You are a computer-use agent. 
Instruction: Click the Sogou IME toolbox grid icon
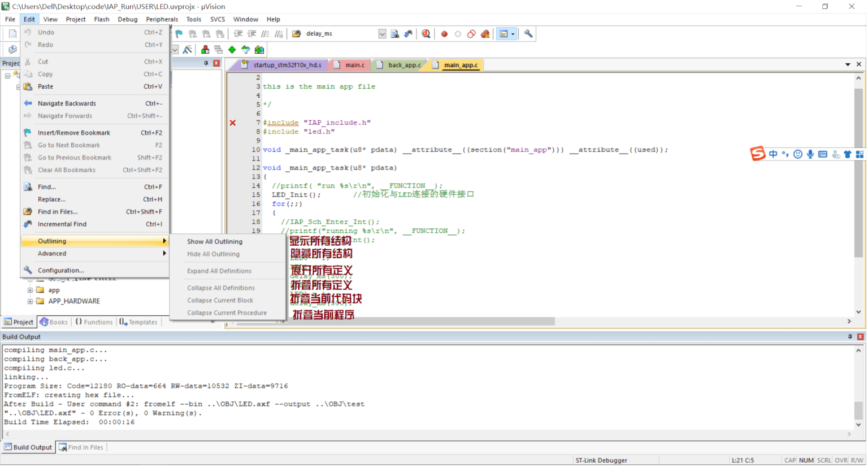pos(860,154)
